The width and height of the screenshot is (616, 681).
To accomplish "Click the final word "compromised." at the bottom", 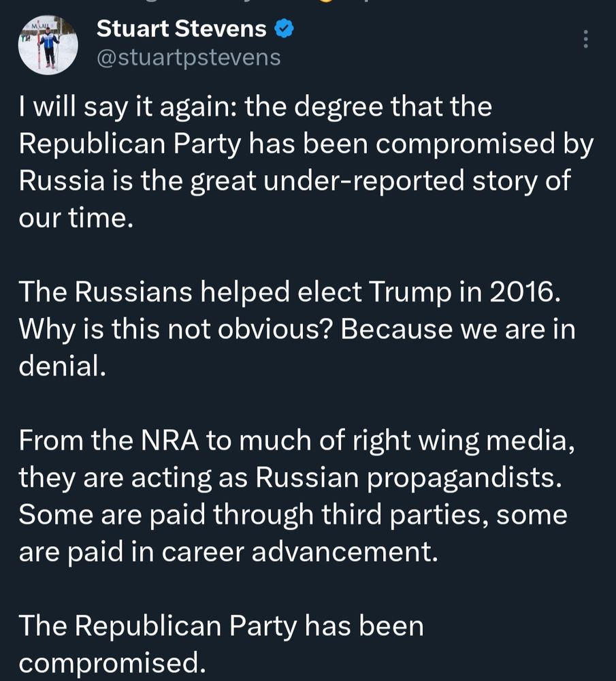I will 112,663.
